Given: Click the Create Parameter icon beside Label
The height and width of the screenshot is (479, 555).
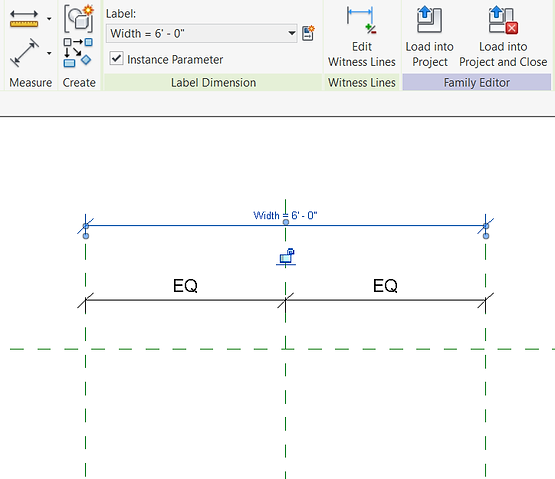Looking at the screenshot, I should tap(308, 33).
